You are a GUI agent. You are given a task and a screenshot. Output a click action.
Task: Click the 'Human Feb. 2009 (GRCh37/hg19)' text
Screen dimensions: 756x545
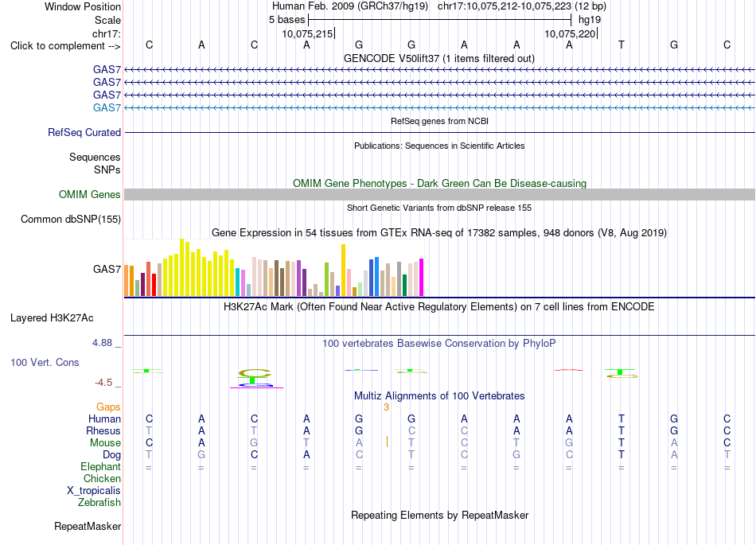point(350,6)
